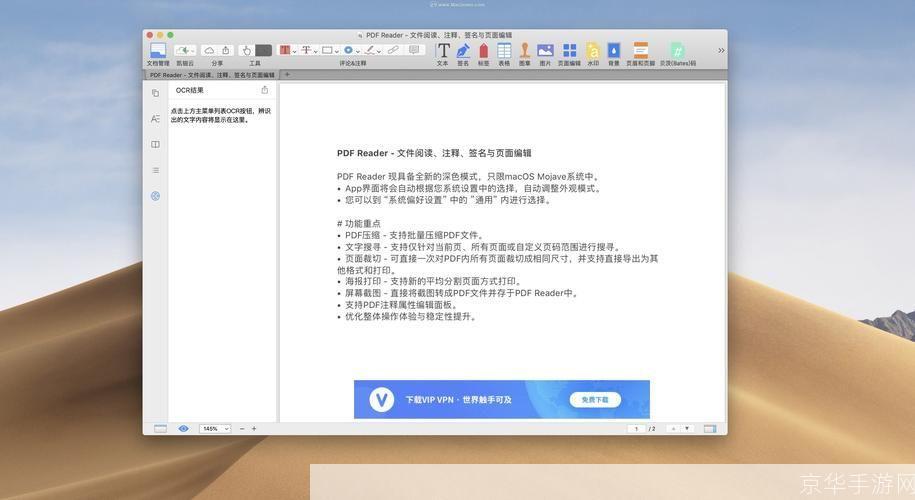Export OCR results with share icon
The image size is (915, 500).
tap(265, 90)
